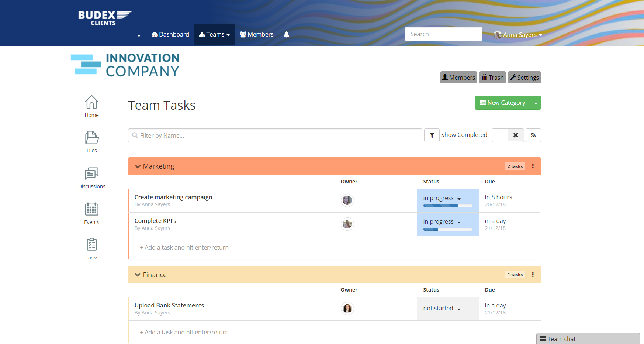The height and width of the screenshot is (344, 644).
Task: Open Marketing category three-dot options menu
Action: [x=533, y=166]
